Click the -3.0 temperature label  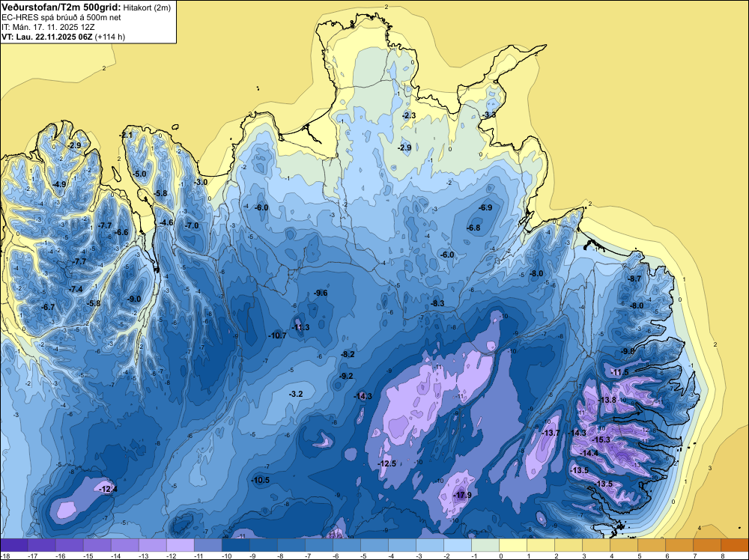point(201,182)
